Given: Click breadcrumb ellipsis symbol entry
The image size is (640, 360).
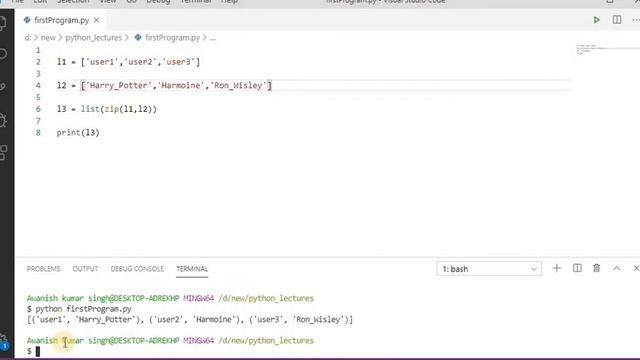Looking at the screenshot, I should [x=213, y=38].
